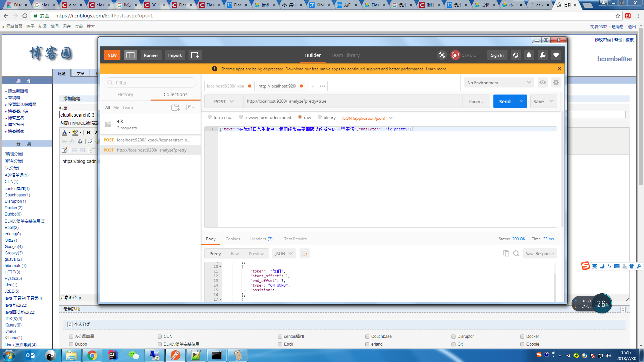The height and width of the screenshot is (362, 644).
Task: Click the environment quick-look eye icon
Action: (x=542, y=82)
